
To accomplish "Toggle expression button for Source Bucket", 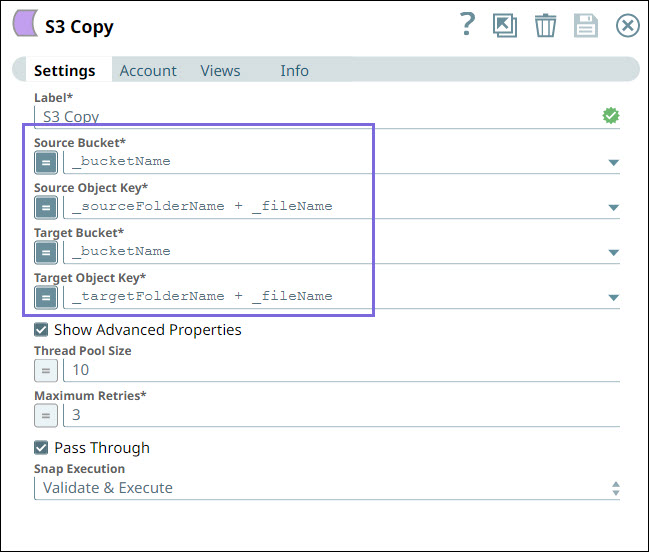I will pyautogui.click(x=46, y=162).
